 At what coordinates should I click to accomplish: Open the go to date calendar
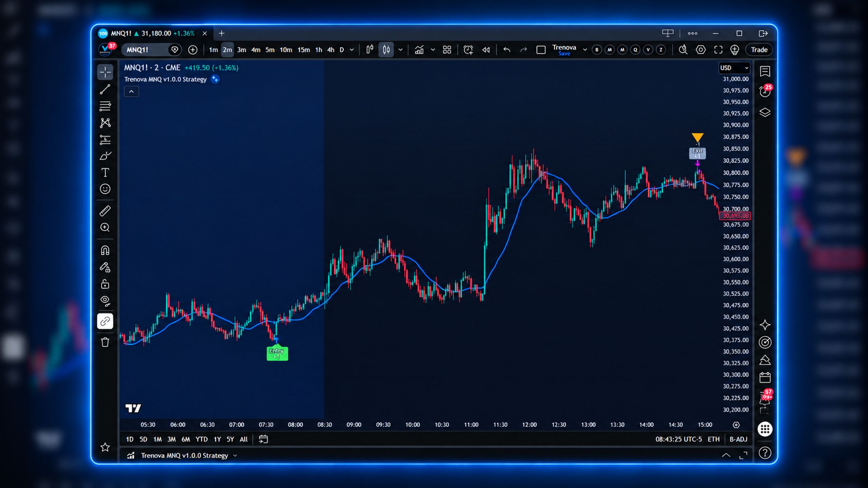(263, 440)
